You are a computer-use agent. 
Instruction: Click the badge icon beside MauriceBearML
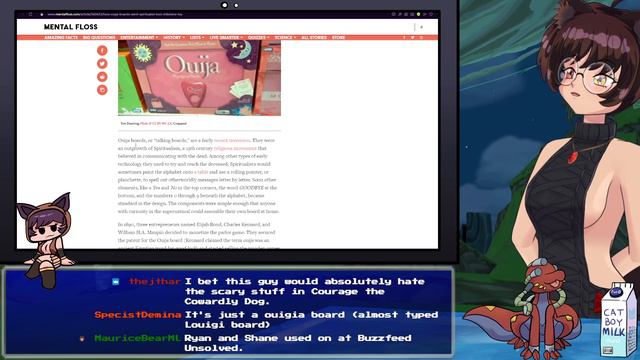tap(82, 338)
